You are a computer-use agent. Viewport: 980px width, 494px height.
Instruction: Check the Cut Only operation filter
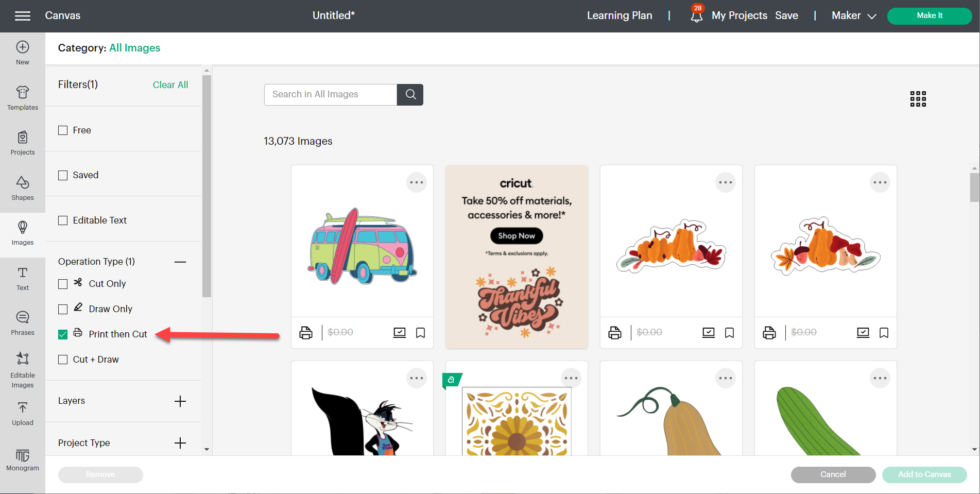(63, 284)
